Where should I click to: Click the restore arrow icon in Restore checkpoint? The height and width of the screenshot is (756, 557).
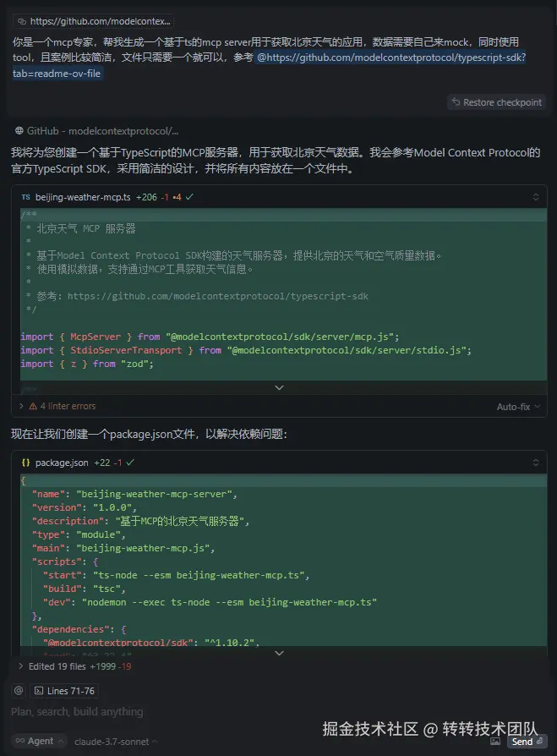coord(456,101)
